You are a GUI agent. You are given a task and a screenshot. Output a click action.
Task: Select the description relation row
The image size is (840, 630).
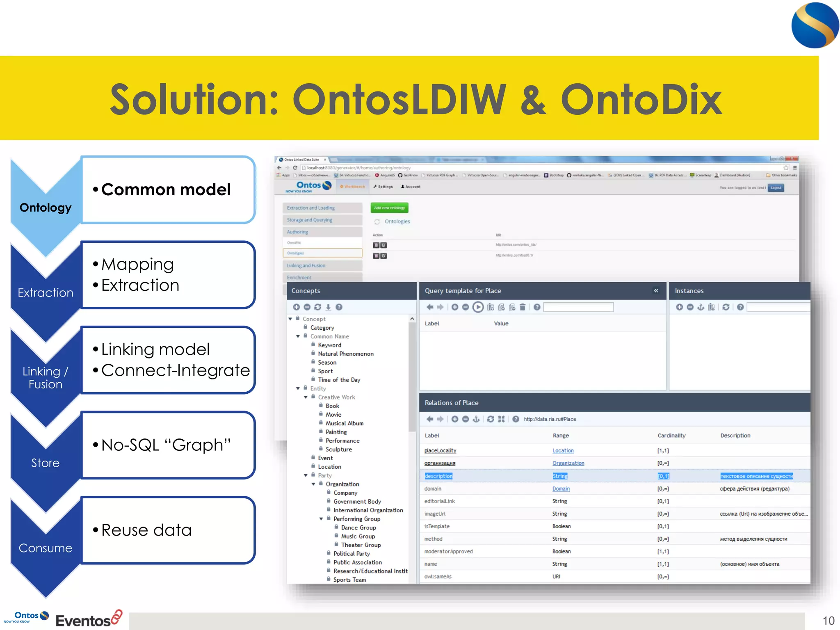tap(614, 476)
